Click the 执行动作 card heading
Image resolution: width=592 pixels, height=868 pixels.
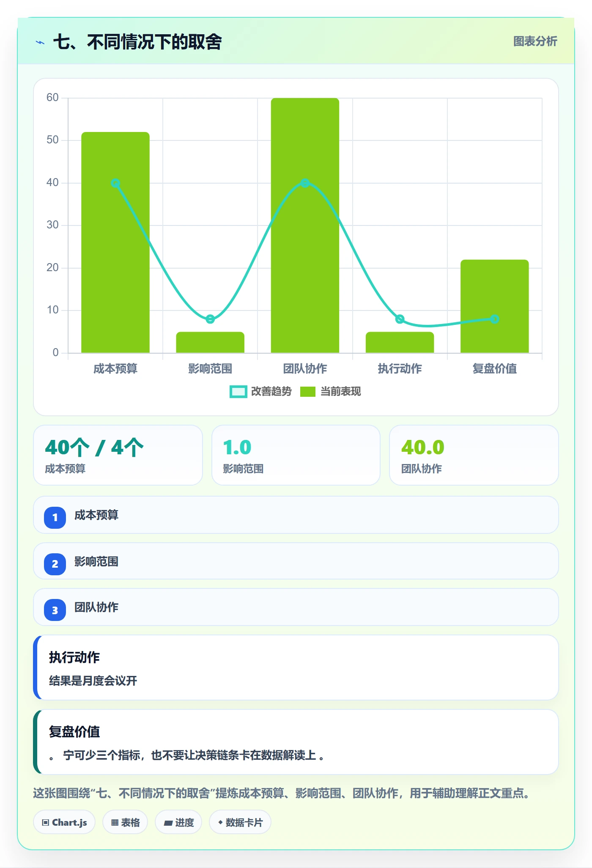[x=74, y=657]
